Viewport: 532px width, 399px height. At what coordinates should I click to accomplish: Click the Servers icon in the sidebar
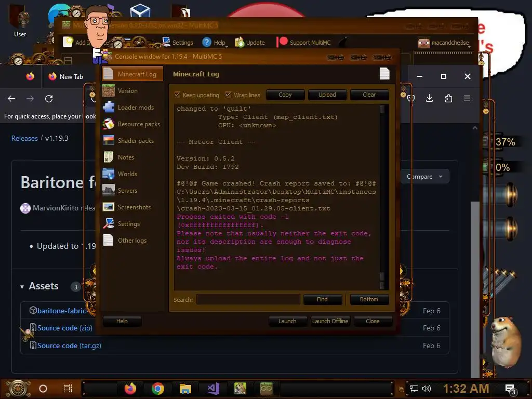[109, 190]
